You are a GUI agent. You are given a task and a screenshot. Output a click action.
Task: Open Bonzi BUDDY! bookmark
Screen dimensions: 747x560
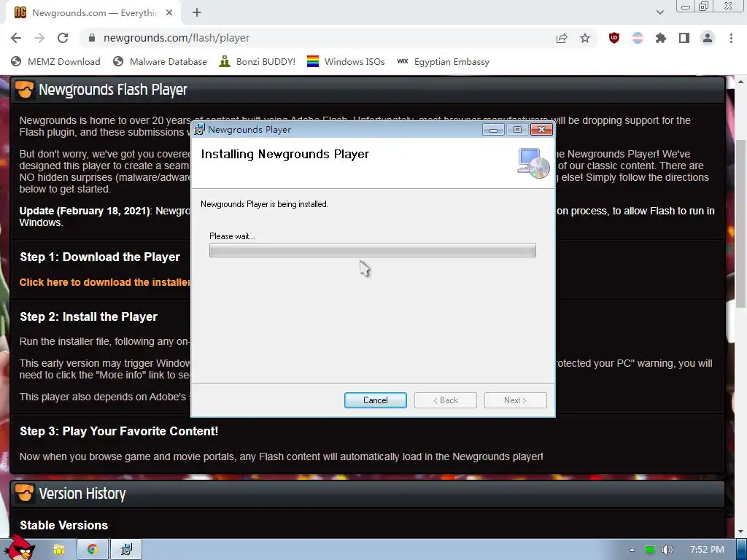[x=258, y=62]
